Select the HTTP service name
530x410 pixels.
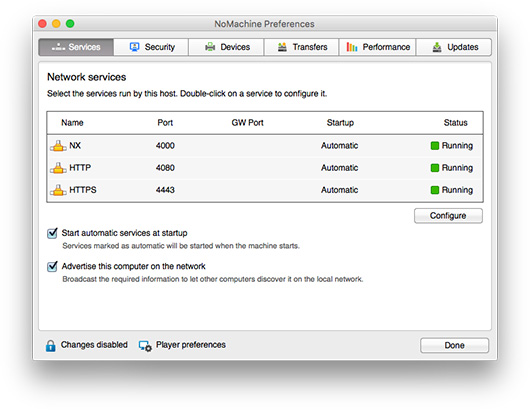pyautogui.click(x=80, y=168)
